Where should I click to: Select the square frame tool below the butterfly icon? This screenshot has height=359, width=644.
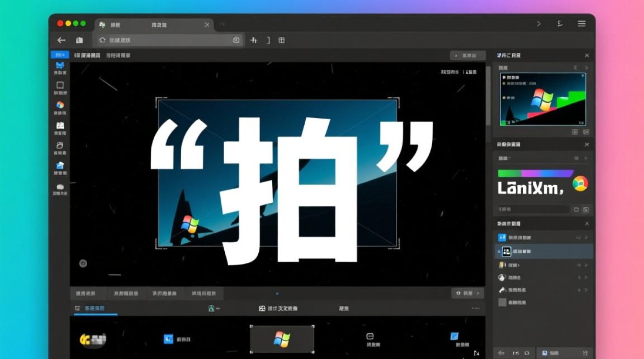59,85
